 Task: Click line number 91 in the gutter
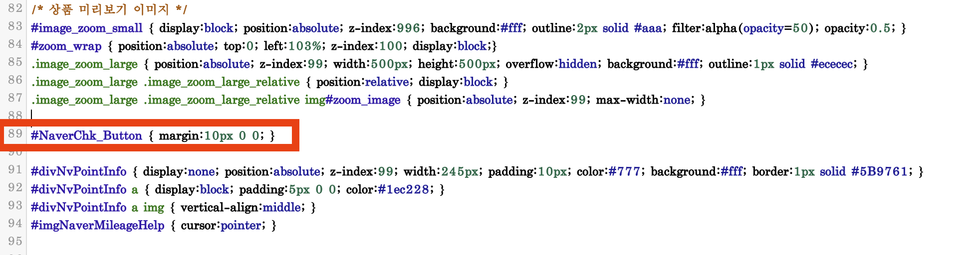15,169
